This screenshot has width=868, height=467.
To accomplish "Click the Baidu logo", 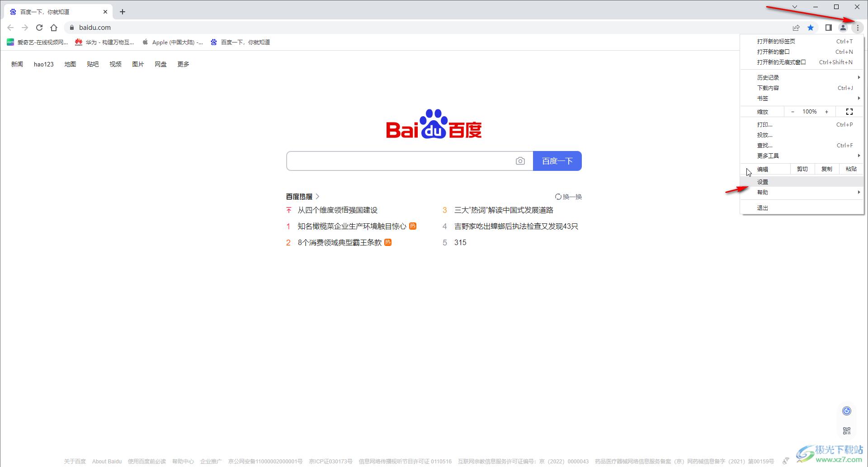I will [x=434, y=124].
